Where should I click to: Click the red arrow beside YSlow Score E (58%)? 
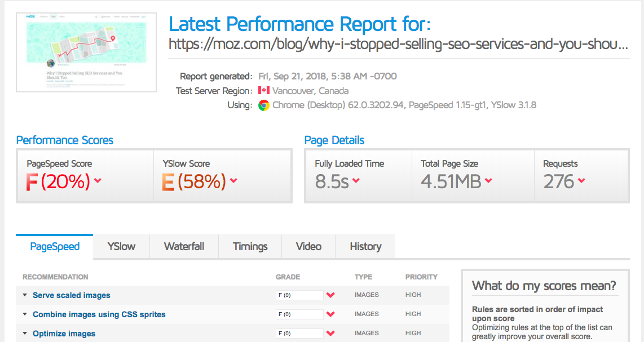tap(233, 180)
